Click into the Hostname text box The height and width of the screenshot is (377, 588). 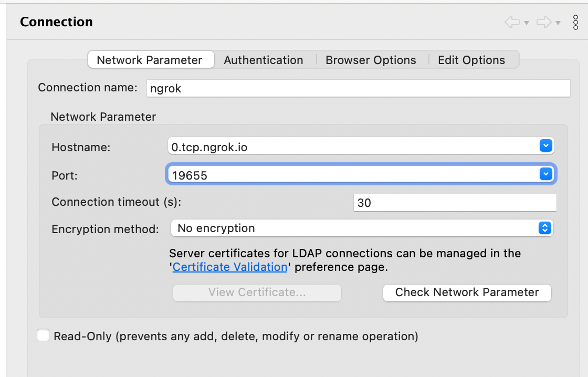coord(352,147)
